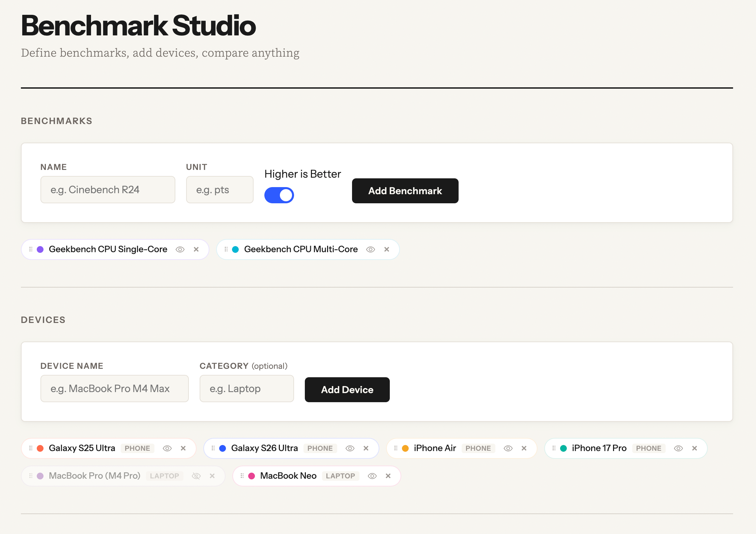Delete the Galaxy S26 Ultra device
756x534 pixels.
[x=366, y=448]
